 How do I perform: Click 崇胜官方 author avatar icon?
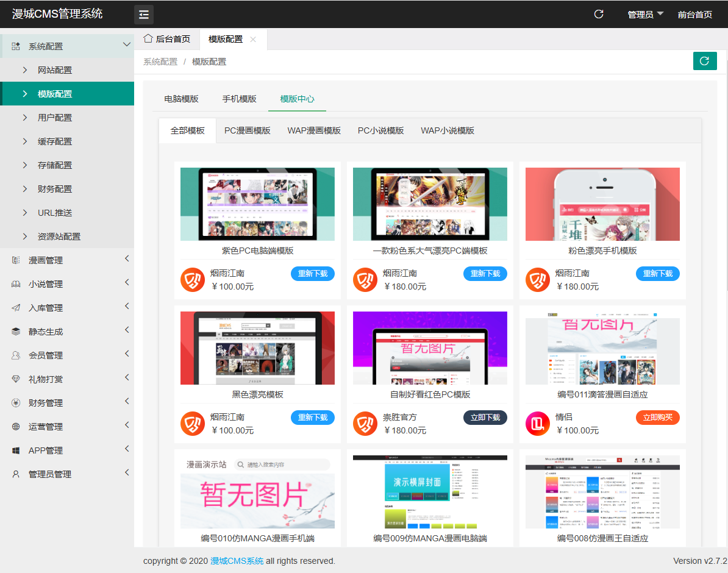coord(365,424)
